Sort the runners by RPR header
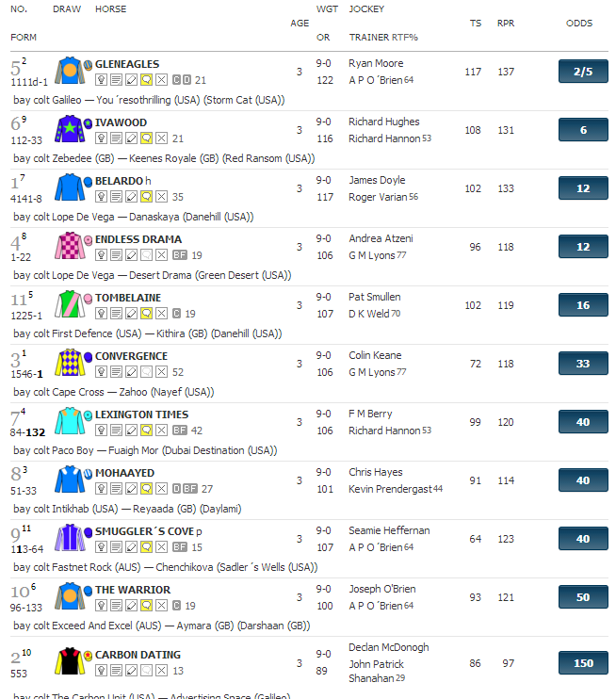The image size is (616, 699). tap(506, 23)
